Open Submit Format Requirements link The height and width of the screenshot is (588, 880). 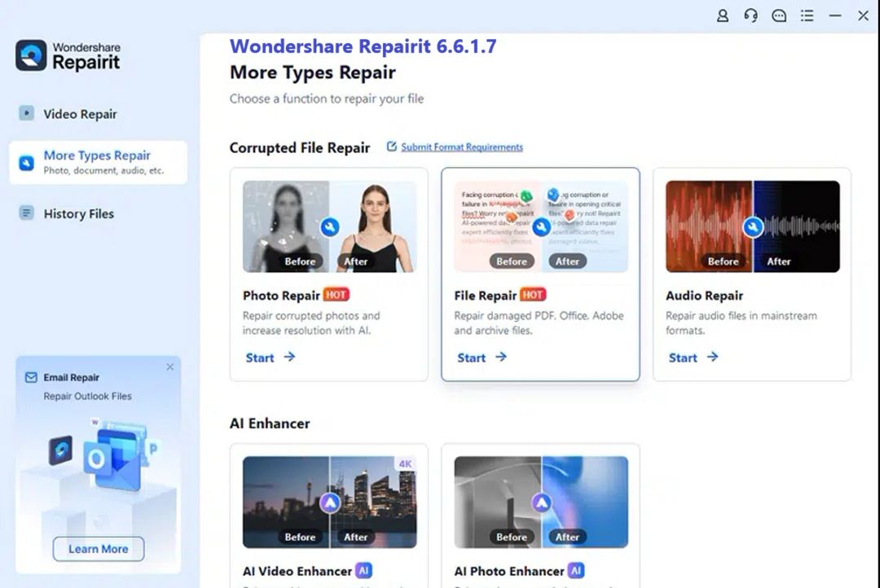point(462,147)
